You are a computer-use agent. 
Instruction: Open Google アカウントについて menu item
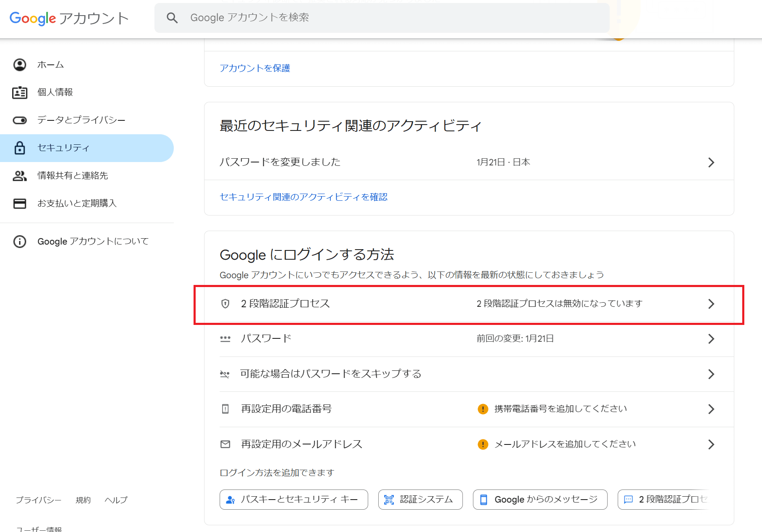[x=87, y=242]
